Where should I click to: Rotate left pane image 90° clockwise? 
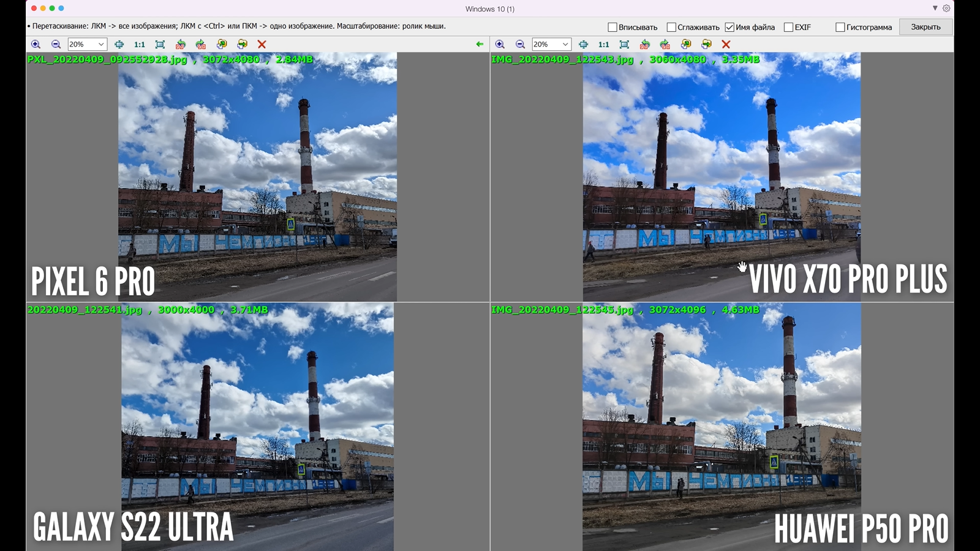[x=201, y=44]
